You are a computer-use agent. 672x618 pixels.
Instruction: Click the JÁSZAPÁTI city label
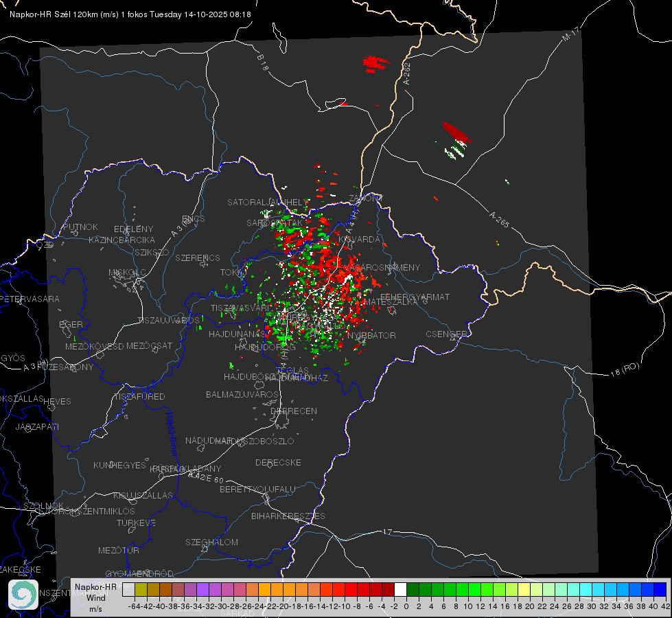click(37, 426)
